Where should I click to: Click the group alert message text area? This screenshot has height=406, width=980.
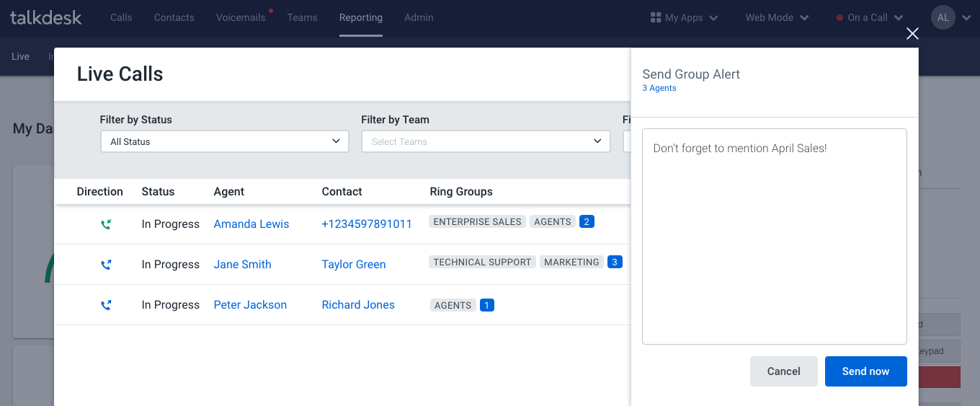coord(775,237)
